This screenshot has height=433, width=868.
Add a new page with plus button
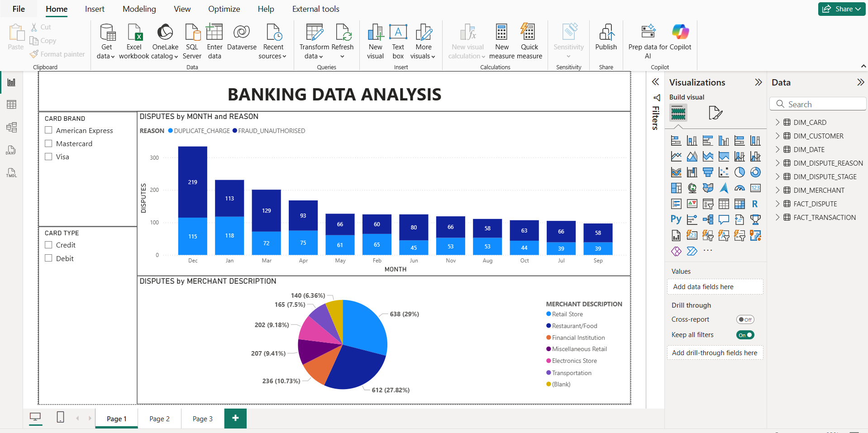pos(235,419)
